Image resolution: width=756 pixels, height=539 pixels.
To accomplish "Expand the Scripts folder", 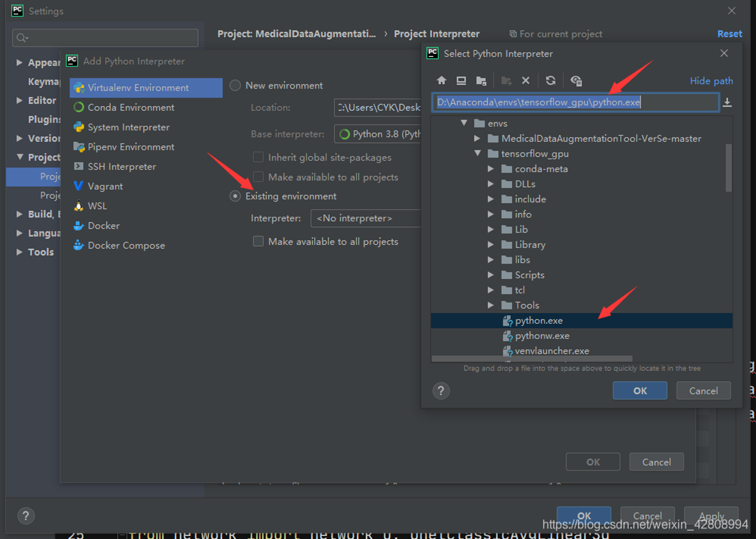I will pos(491,275).
